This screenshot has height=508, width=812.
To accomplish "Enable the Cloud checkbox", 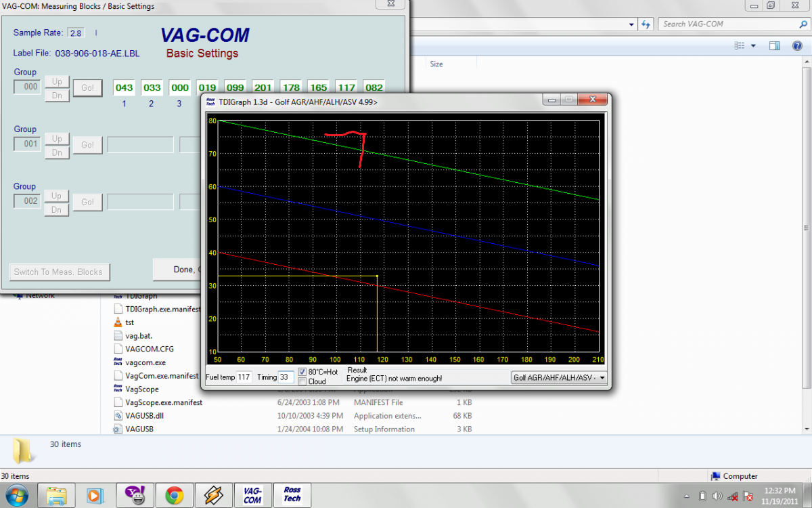I will pos(302,381).
